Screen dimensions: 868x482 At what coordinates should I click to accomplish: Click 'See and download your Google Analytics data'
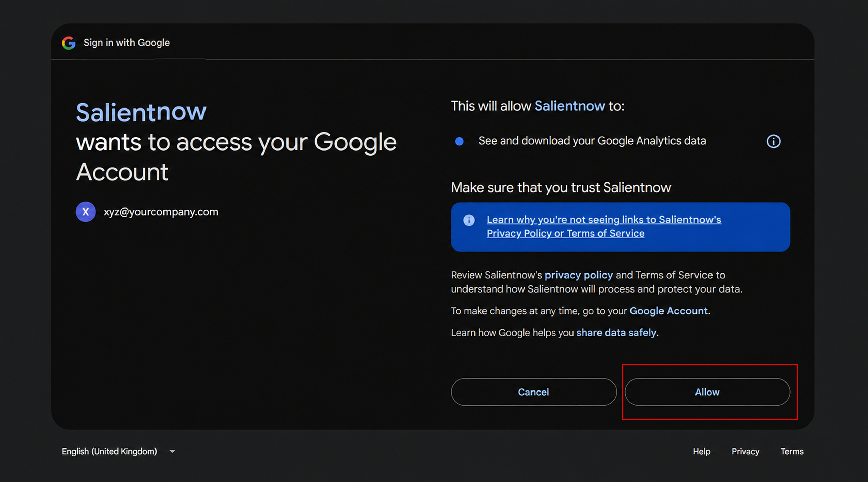[592, 141]
